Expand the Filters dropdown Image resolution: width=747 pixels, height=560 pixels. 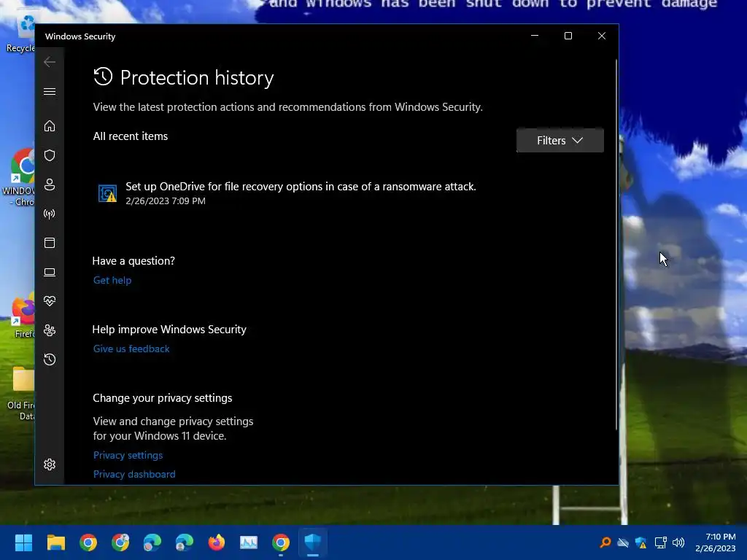[560, 141]
